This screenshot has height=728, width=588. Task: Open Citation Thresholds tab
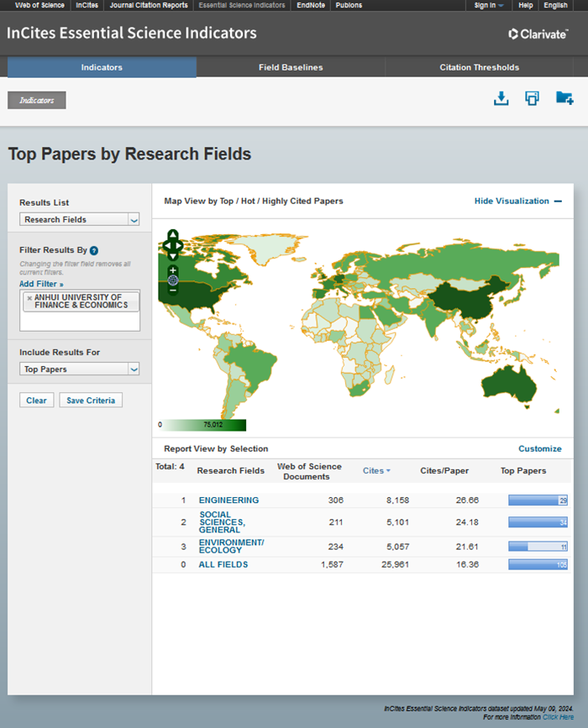[479, 67]
